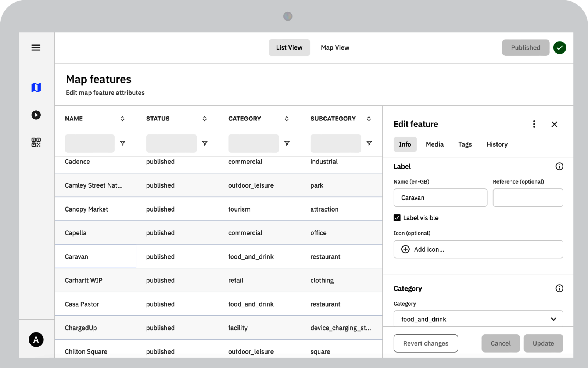This screenshot has width=588, height=368.
Task: Click the Published button
Action: tap(526, 48)
